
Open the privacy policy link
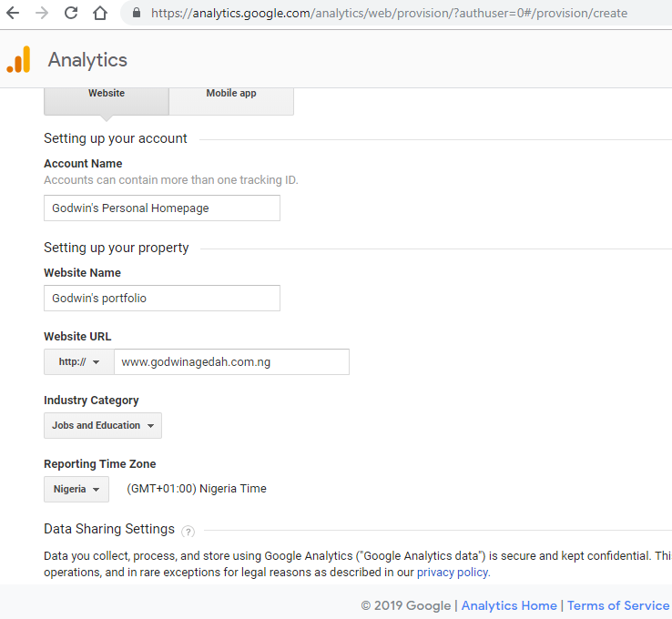453,573
